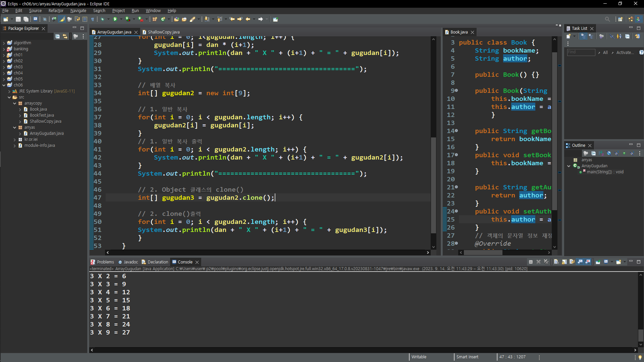The height and width of the screenshot is (362, 644).
Task: Expand the ch05 project
Action: click(x=4, y=79)
